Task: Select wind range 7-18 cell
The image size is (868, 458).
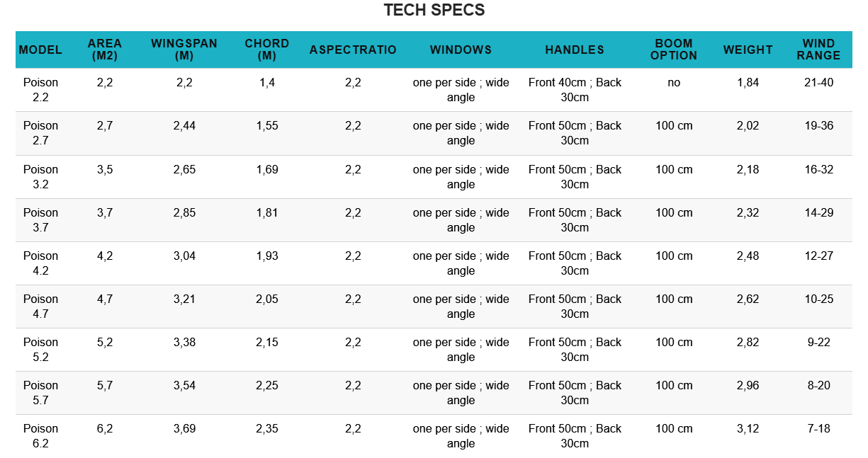Action: pos(818,428)
